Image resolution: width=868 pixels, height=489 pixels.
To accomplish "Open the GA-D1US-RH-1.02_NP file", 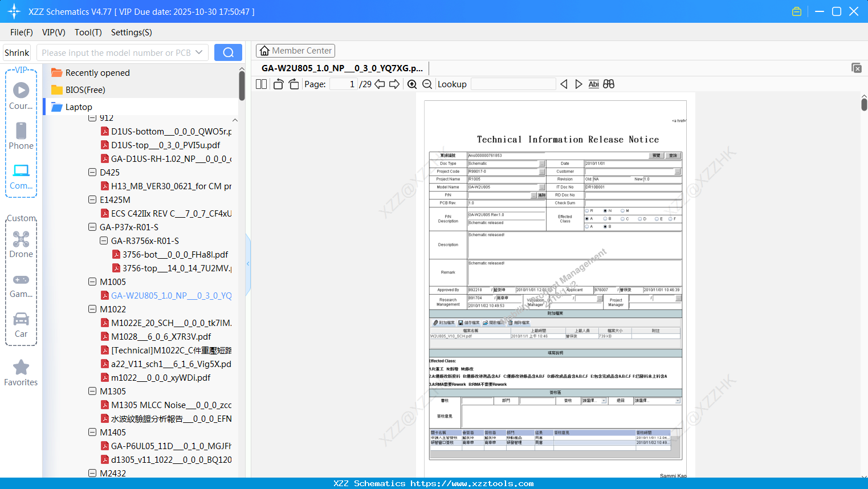I will pos(166,159).
